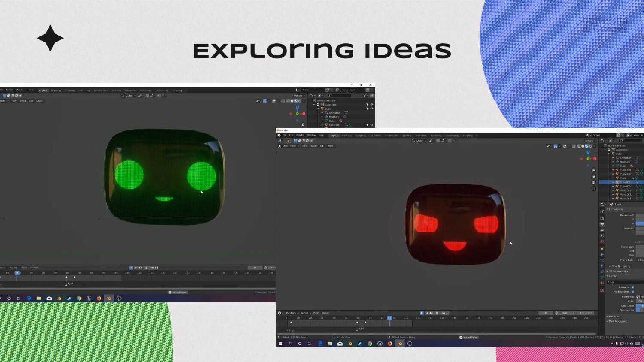Open the Playback dropdown in the timeline

[291, 313]
